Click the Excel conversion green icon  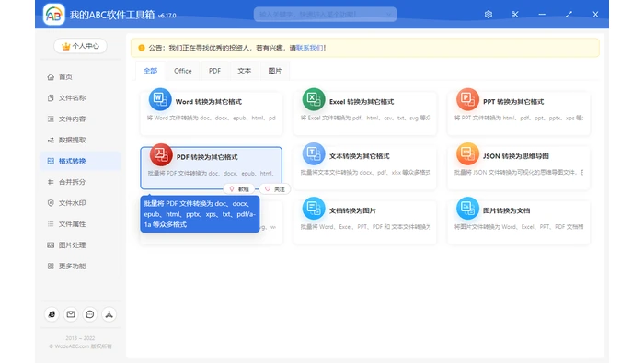pos(314,99)
